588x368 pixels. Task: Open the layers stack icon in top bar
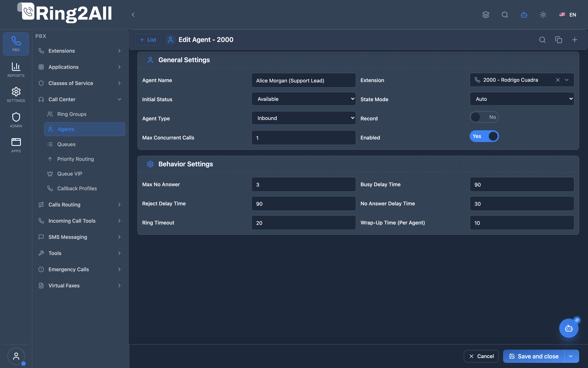click(x=485, y=15)
